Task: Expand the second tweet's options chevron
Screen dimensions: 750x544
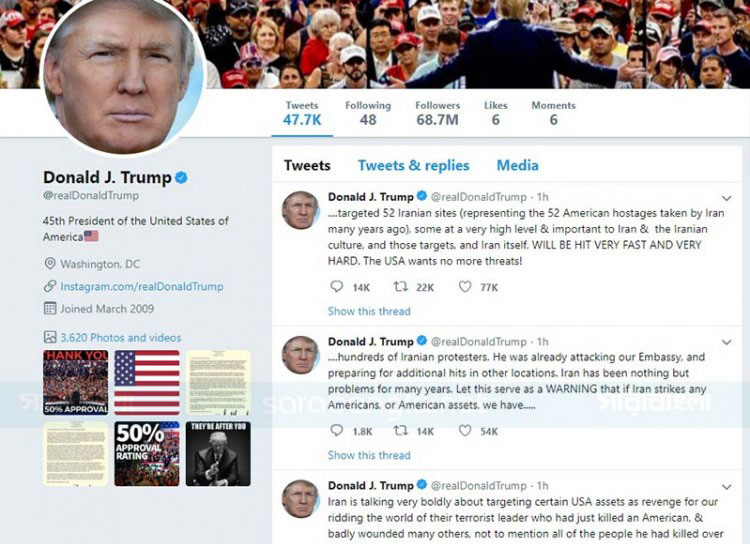Action: (727, 342)
